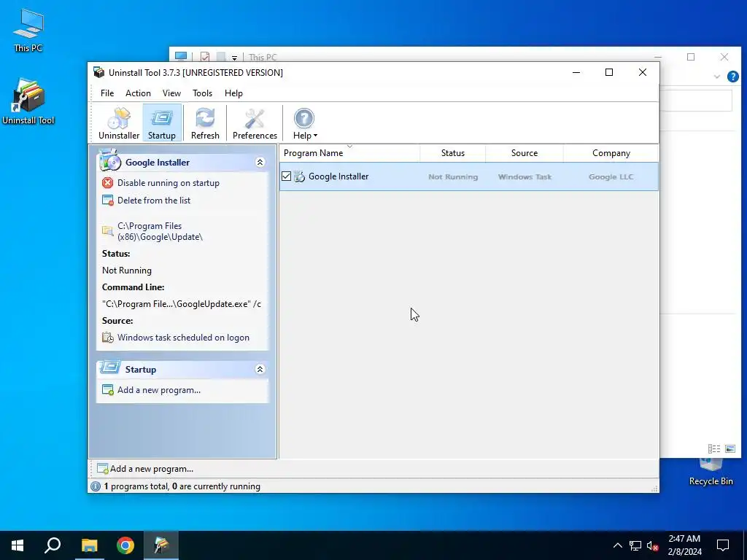Click the Google LLC company cell

click(611, 176)
